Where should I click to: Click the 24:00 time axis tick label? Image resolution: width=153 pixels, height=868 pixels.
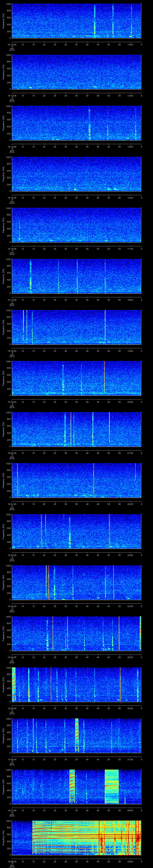tap(130, 606)
